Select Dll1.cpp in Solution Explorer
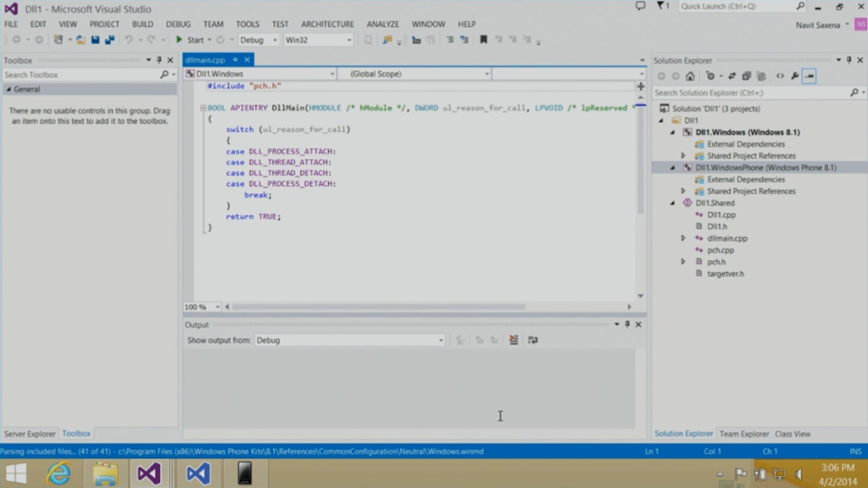Image resolution: width=868 pixels, height=488 pixels. pyautogui.click(x=721, y=214)
